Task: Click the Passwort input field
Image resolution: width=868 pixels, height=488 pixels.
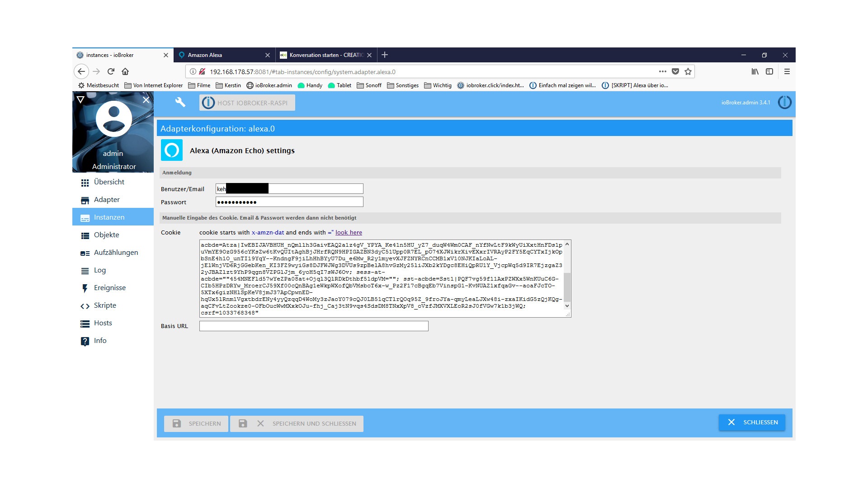Action: [x=289, y=202]
